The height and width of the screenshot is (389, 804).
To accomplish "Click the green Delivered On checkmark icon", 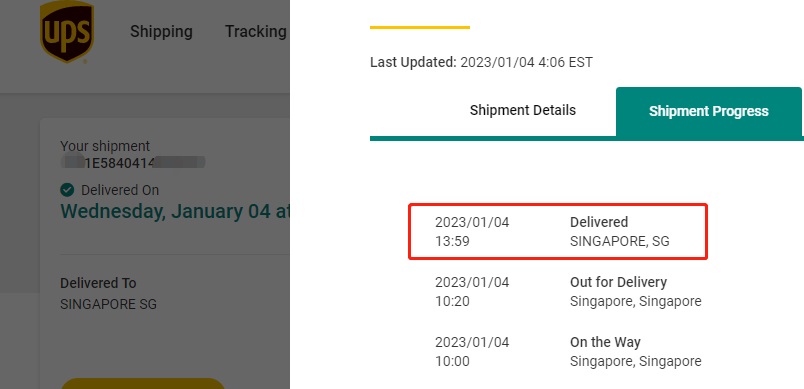I will pos(67,190).
